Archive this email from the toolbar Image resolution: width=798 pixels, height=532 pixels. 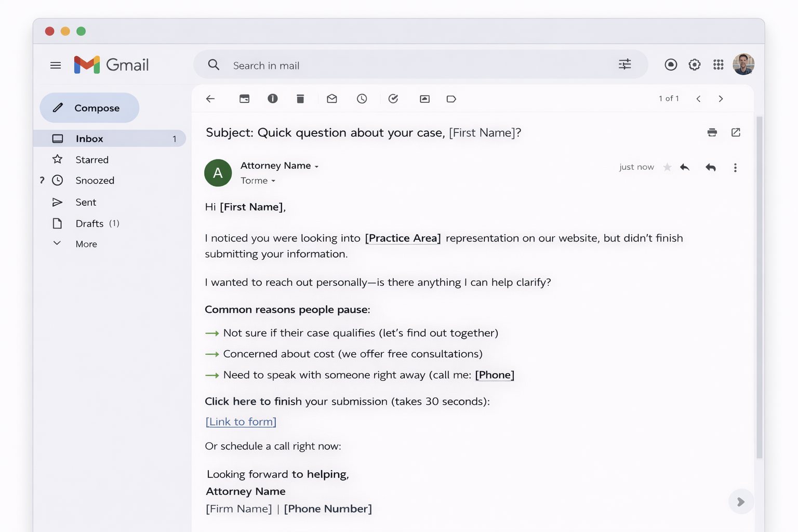point(244,99)
